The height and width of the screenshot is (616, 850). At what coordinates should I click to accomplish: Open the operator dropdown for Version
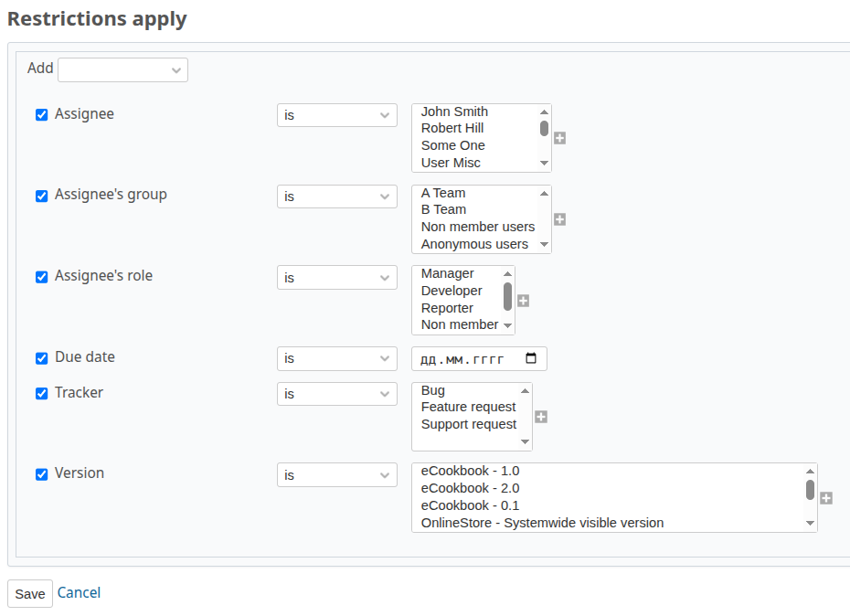[336, 475]
